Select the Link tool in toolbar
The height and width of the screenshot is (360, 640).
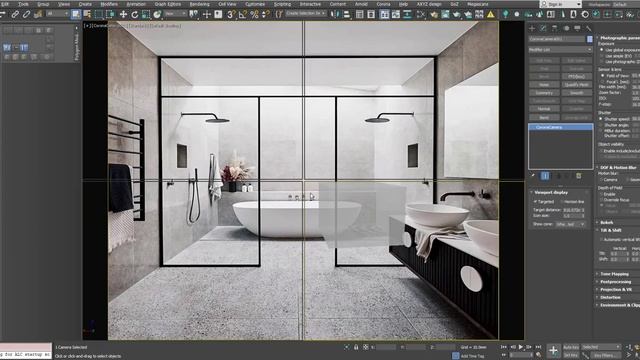click(x=15, y=14)
